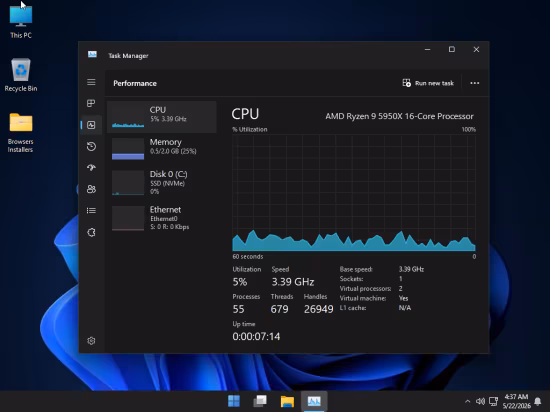Open the Task Manager hamburger navigation menu
550x412 pixels.
(91, 82)
